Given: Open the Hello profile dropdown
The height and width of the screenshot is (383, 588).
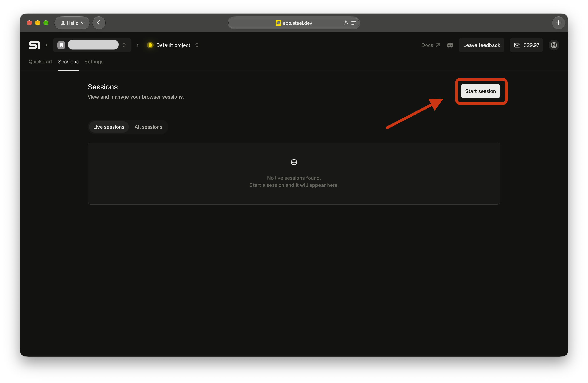Looking at the screenshot, I should point(72,23).
